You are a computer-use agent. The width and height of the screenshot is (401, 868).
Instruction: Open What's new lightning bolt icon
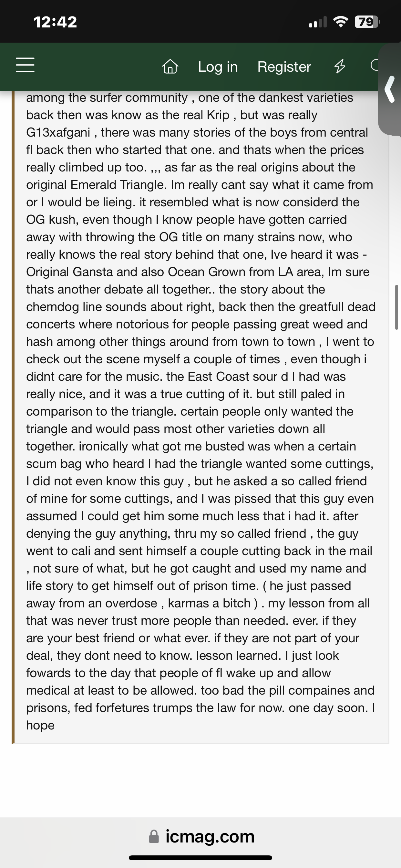pyautogui.click(x=340, y=66)
